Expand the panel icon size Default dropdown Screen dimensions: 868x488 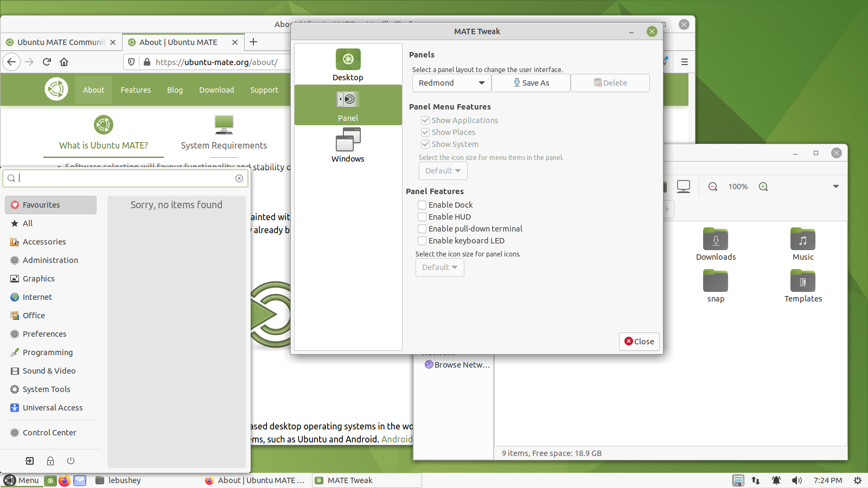coord(439,267)
